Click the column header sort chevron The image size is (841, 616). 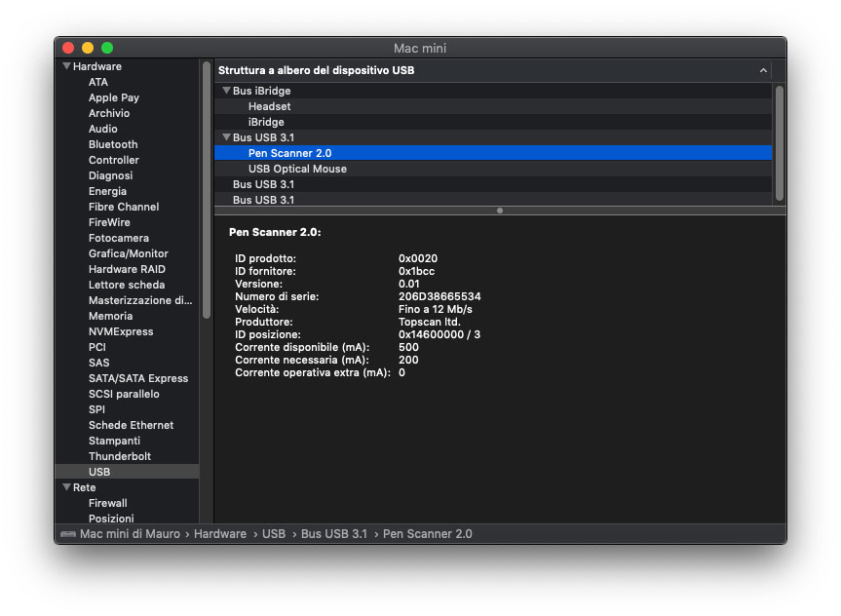click(762, 71)
